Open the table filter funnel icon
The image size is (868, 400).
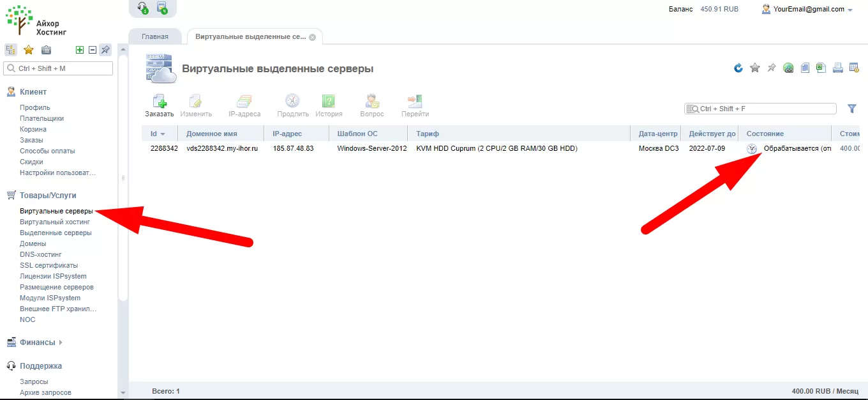coord(851,109)
